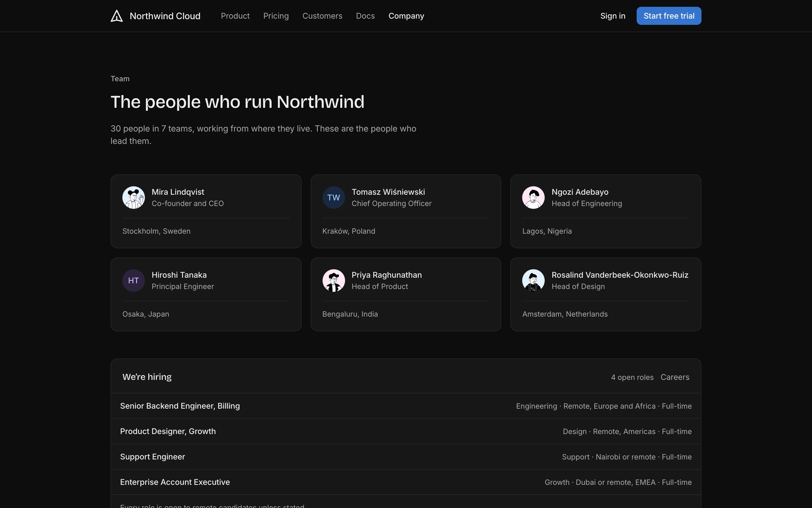812x508 pixels.
Task: Click the Team section label
Action: 120,79
